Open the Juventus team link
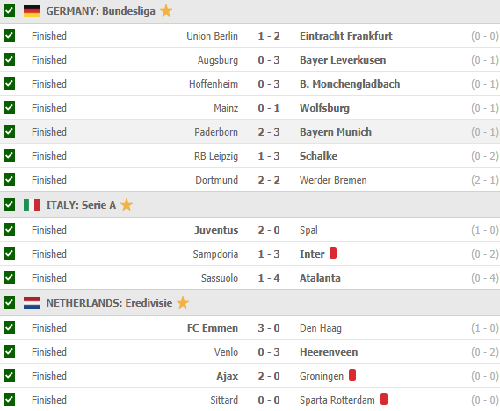 click(x=216, y=230)
